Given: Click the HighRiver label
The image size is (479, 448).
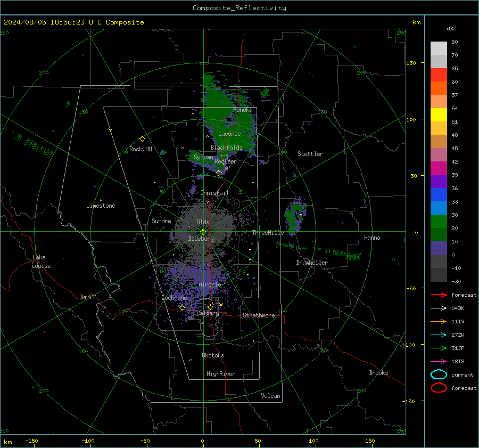Looking at the screenshot, I should point(221,374).
